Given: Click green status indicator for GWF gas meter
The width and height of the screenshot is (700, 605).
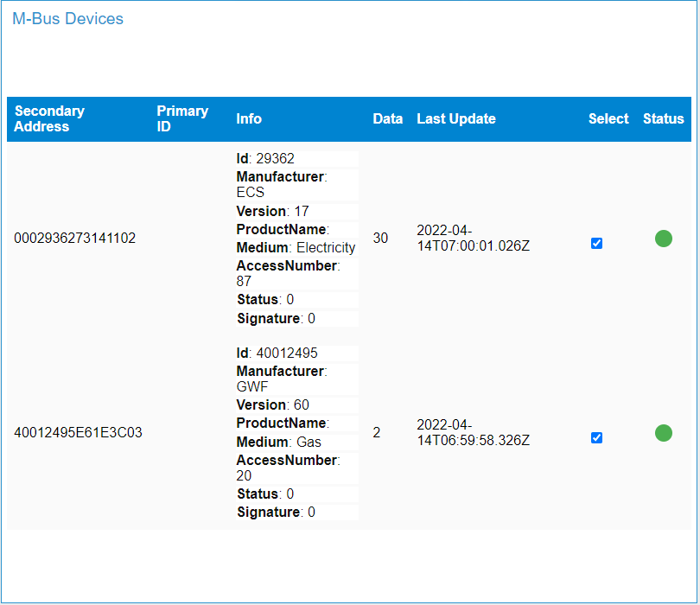Looking at the screenshot, I should pos(664,433).
